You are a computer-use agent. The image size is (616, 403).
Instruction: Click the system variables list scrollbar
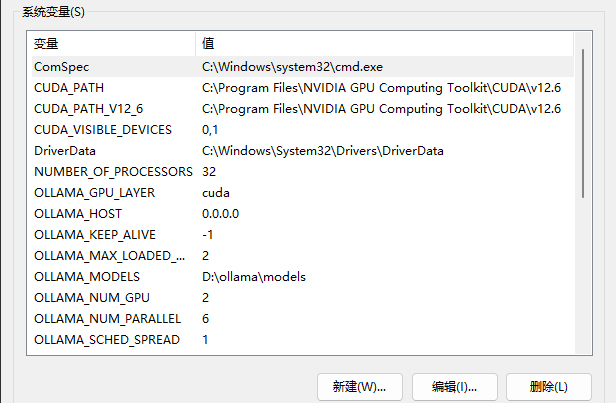[583, 123]
